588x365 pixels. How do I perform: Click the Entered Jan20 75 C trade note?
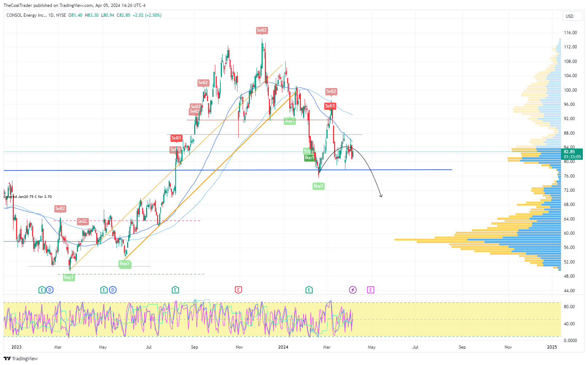(27, 196)
